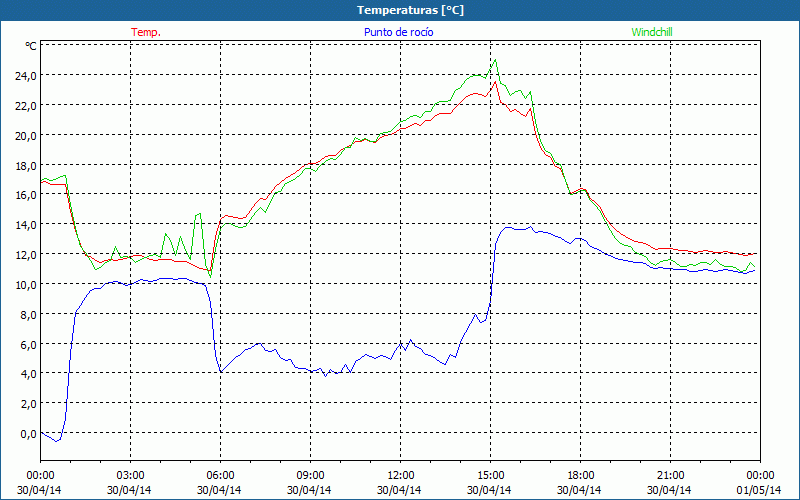
Task: Click the blue dew point minimum before 01:00
Action: 58,441
